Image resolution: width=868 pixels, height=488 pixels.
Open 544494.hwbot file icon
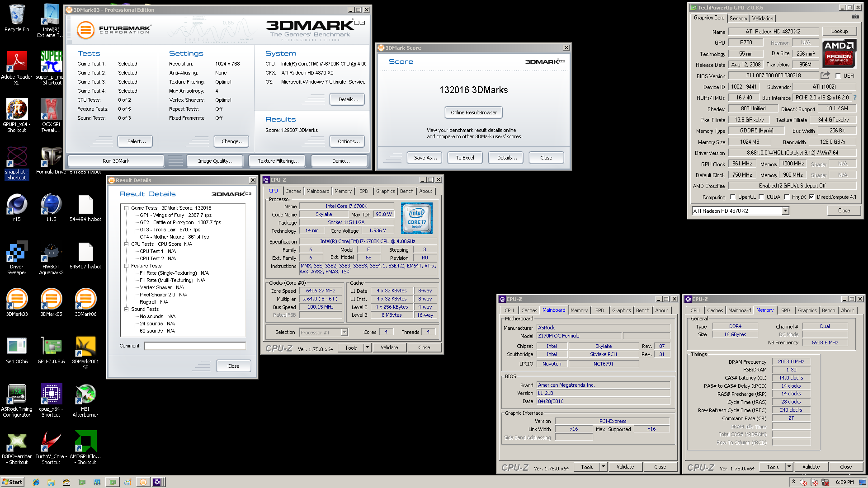(x=85, y=208)
